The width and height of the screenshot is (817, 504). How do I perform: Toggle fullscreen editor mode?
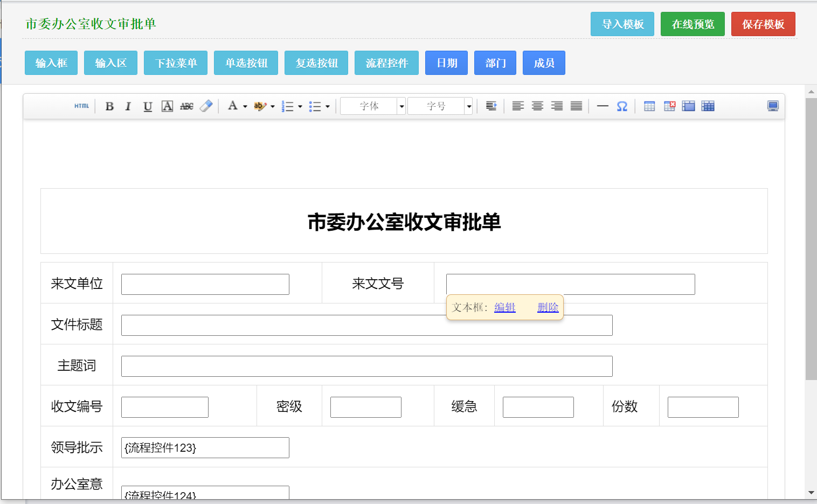pos(773,106)
